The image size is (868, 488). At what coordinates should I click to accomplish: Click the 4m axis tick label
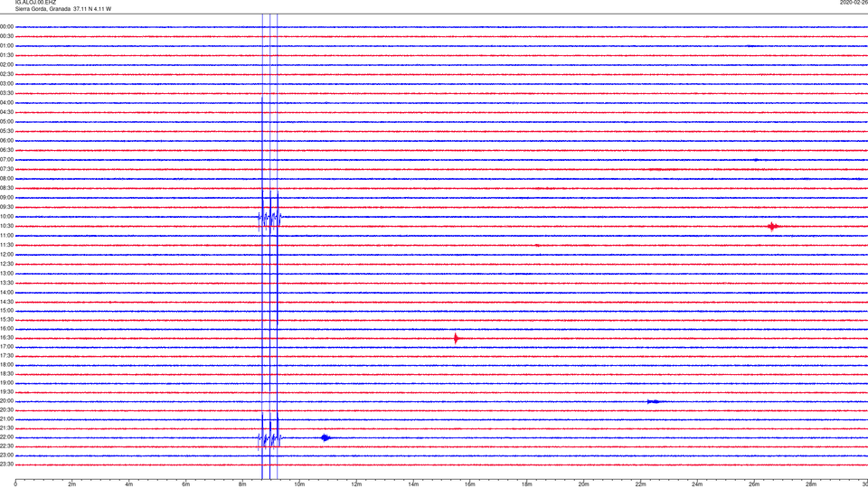[129, 484]
